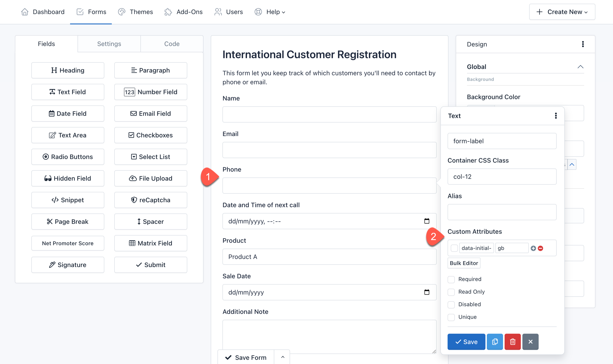Image resolution: width=613 pixels, height=364 pixels.
Task: Enable the Required checkbox
Action: click(x=451, y=279)
